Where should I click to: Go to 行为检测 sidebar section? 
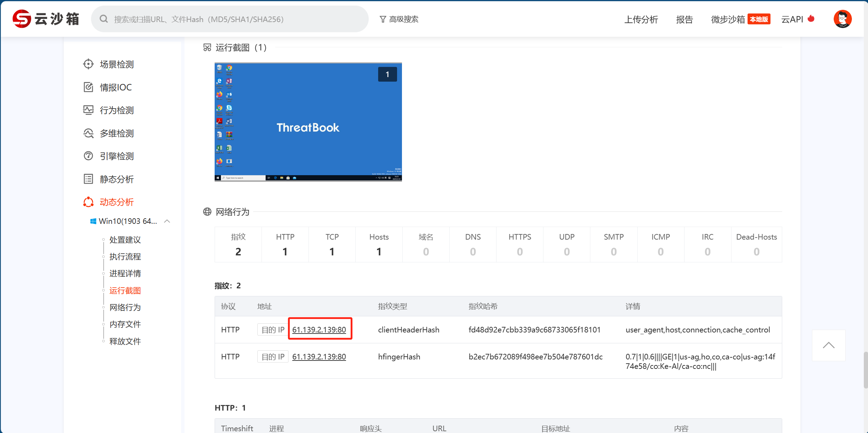point(116,110)
